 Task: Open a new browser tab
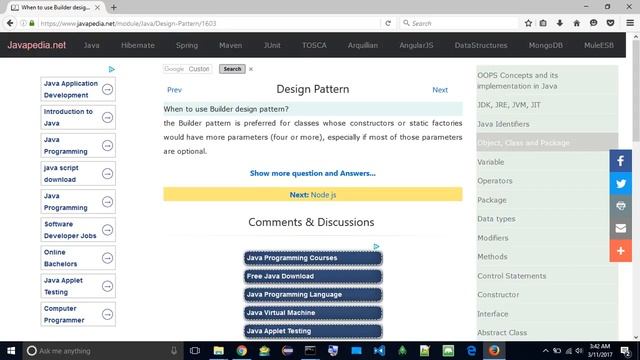113,7
